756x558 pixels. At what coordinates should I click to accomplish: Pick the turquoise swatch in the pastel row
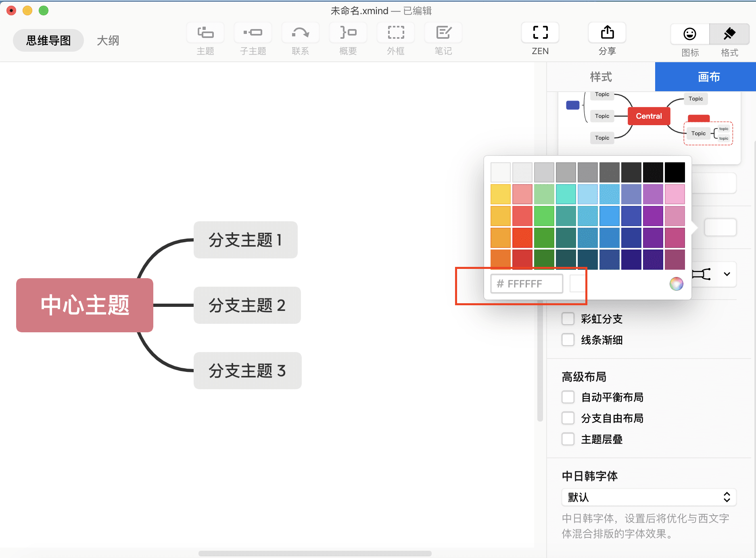[x=566, y=194]
